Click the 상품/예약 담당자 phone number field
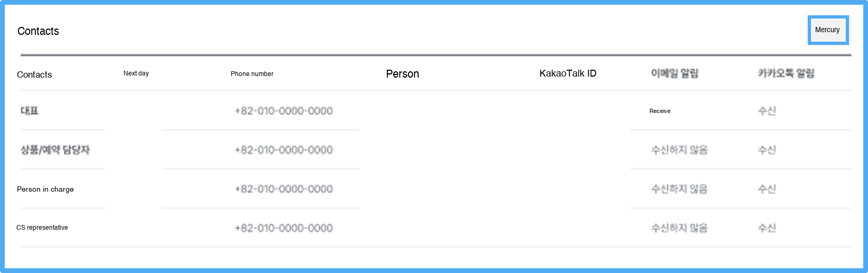 pyautogui.click(x=284, y=150)
